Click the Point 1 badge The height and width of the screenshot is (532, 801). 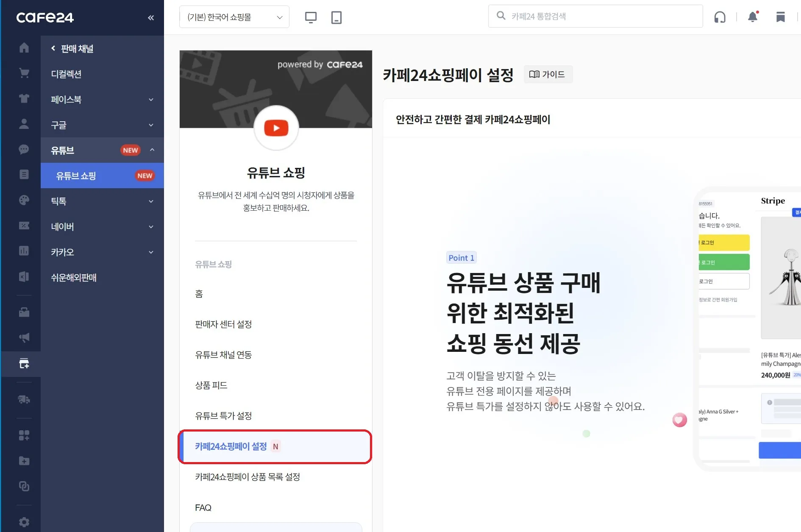click(461, 258)
